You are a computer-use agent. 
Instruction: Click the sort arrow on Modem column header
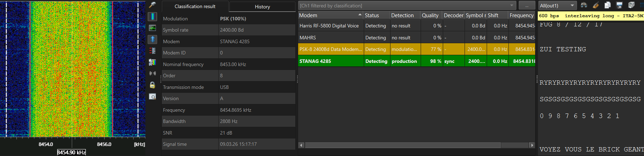pyautogui.click(x=360, y=15)
